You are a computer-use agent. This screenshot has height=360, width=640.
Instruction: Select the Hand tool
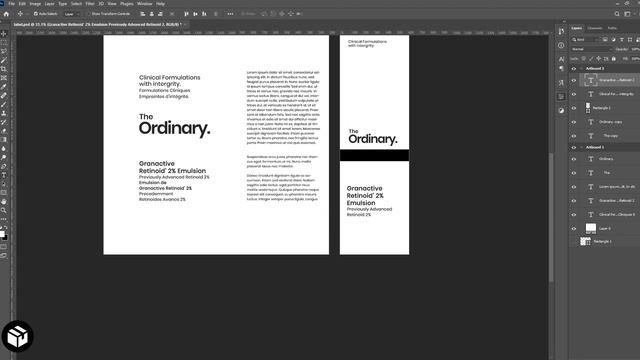[x=4, y=202]
